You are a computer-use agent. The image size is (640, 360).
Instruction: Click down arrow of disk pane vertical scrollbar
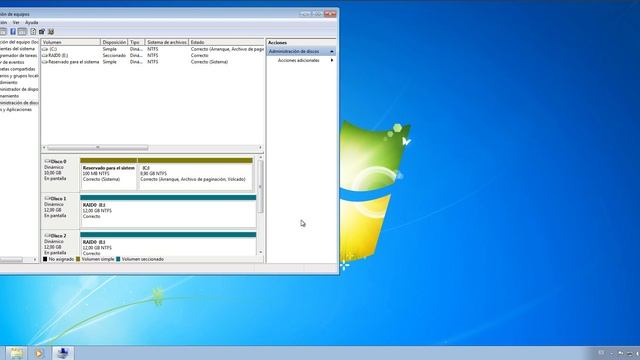click(260, 252)
